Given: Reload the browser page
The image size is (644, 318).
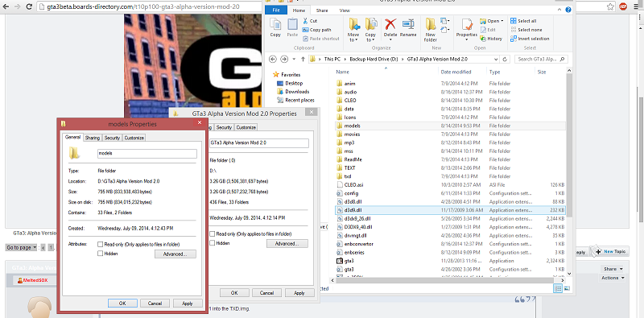Looking at the screenshot, I should [x=30, y=6].
